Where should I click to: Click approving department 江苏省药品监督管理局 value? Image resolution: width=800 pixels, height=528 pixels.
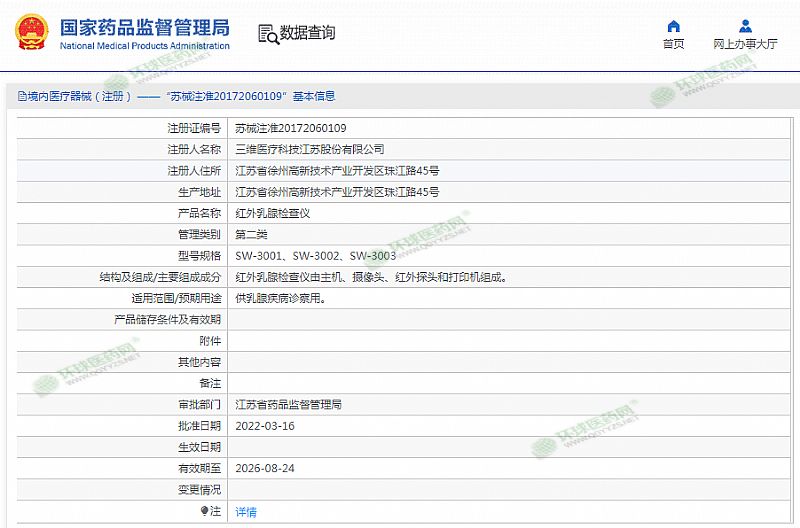pos(289,405)
